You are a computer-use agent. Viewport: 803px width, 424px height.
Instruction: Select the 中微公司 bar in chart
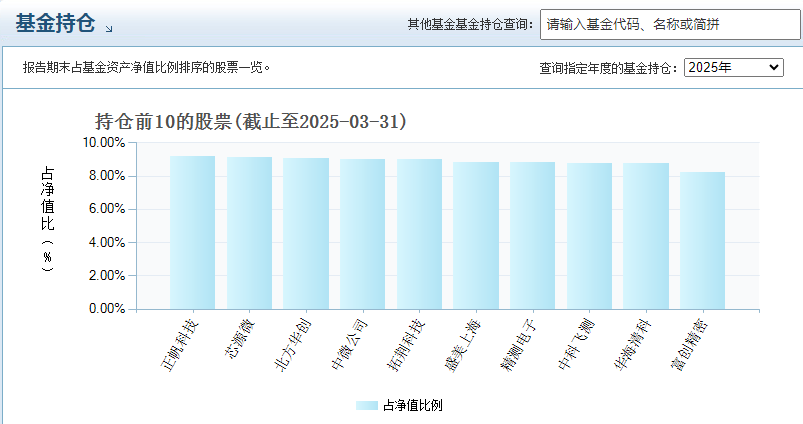pyautogui.click(x=363, y=235)
